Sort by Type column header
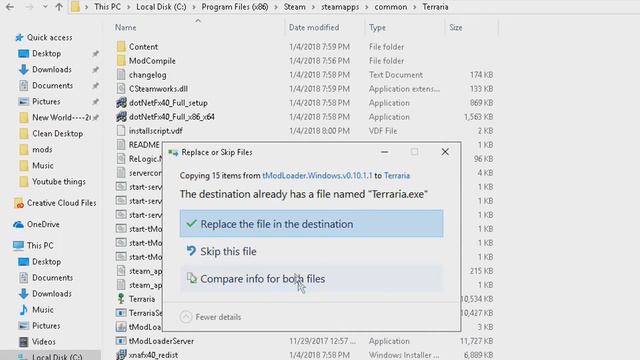 [377, 27]
